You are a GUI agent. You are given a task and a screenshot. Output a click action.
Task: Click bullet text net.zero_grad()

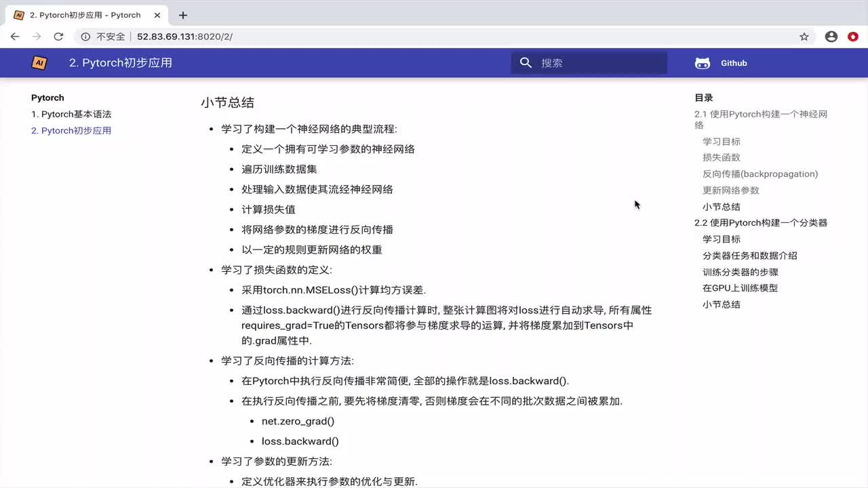(298, 421)
